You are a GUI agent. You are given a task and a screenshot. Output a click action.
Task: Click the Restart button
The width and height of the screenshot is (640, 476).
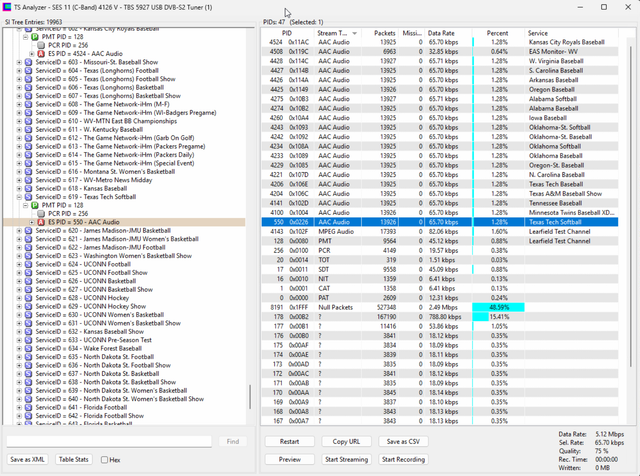289,442
